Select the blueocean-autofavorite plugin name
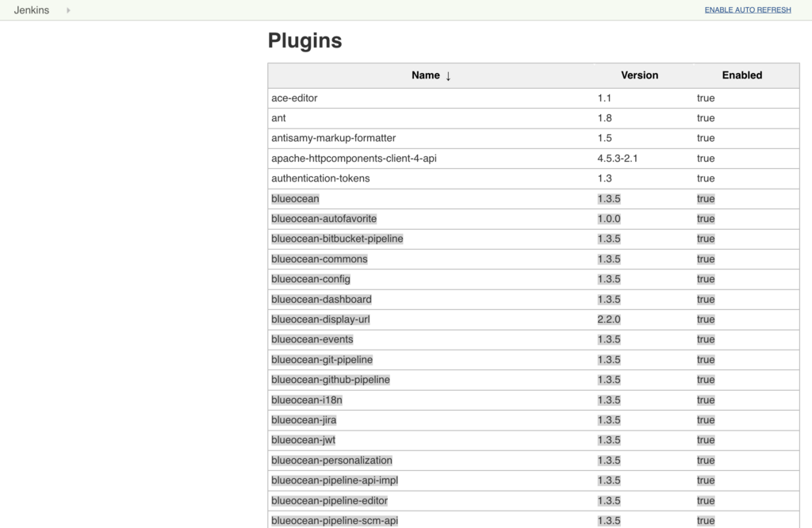812x528 pixels. click(x=324, y=219)
